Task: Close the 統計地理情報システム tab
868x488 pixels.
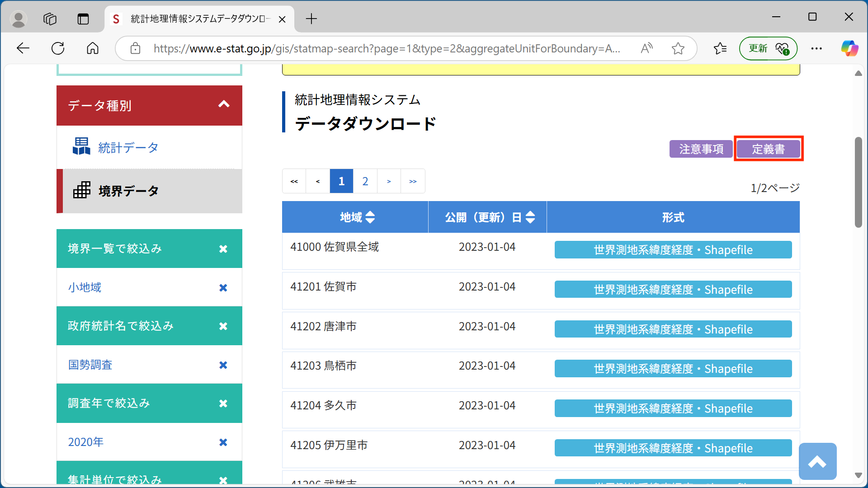Action: [x=282, y=19]
